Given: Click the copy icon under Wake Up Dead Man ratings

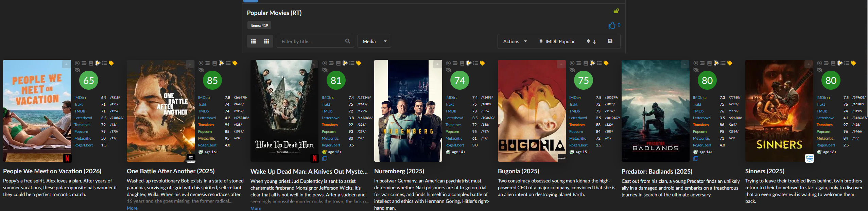Looking at the screenshot, I should tap(325, 159).
